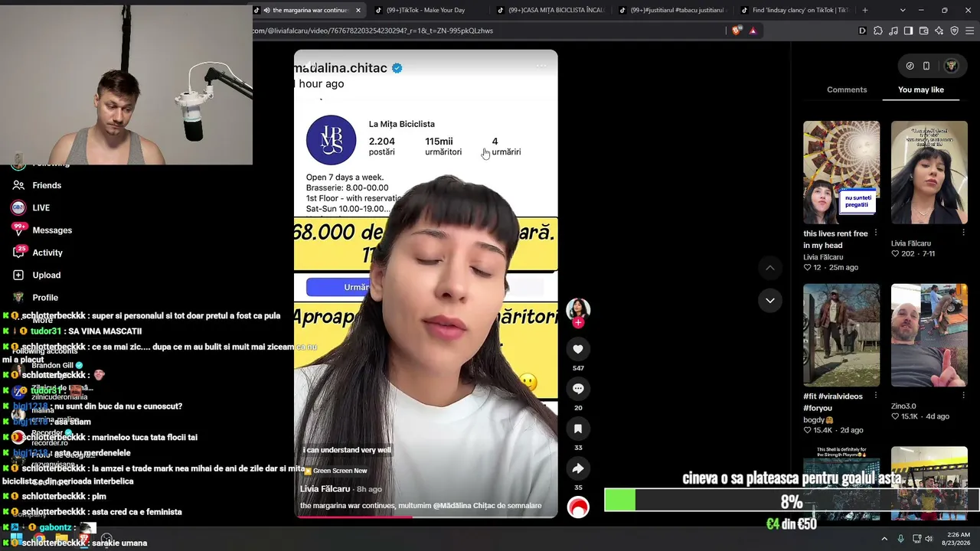Open the account avatar in the top-right pill
Image resolution: width=980 pixels, height=551 pixels.
(x=951, y=66)
